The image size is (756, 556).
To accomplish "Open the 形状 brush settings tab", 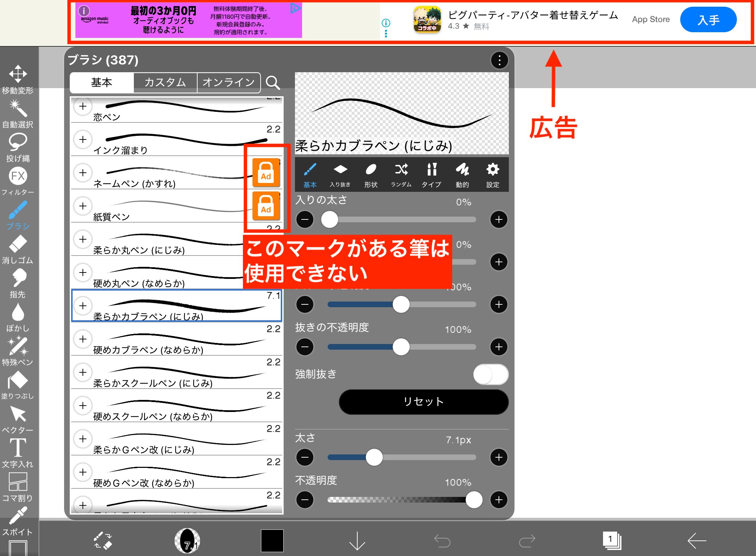I will tap(371, 175).
